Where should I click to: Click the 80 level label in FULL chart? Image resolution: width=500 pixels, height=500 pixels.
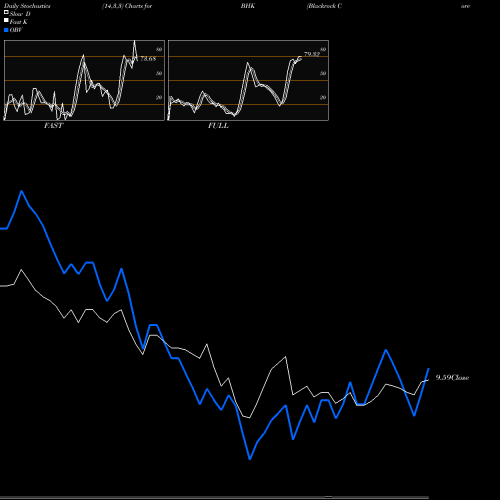323,49
